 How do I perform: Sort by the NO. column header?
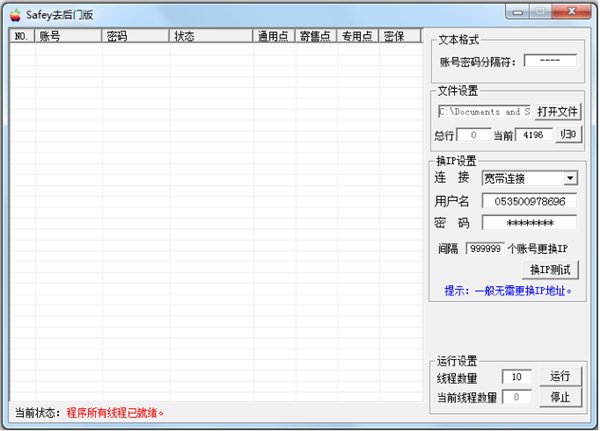(x=22, y=36)
